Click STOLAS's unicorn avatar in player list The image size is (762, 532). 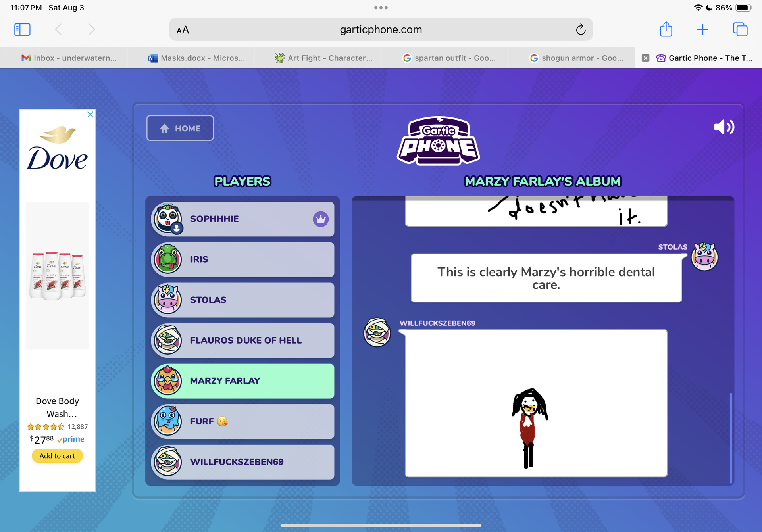tap(168, 300)
